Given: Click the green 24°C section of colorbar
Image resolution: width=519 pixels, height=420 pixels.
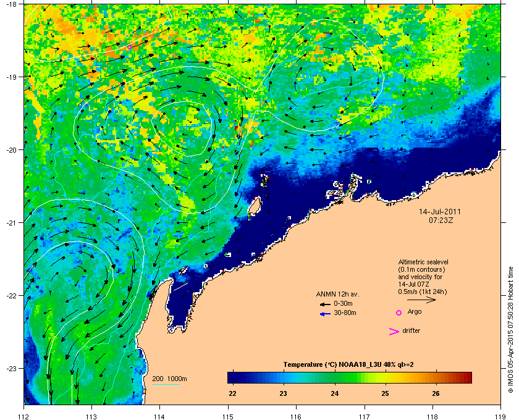Looking at the screenshot, I should coord(335,377).
